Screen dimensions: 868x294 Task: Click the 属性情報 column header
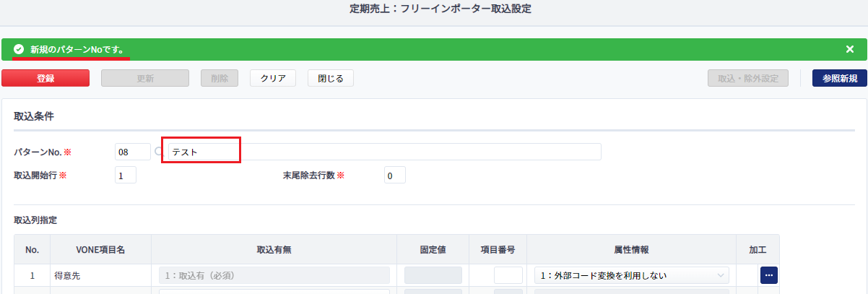click(631, 249)
